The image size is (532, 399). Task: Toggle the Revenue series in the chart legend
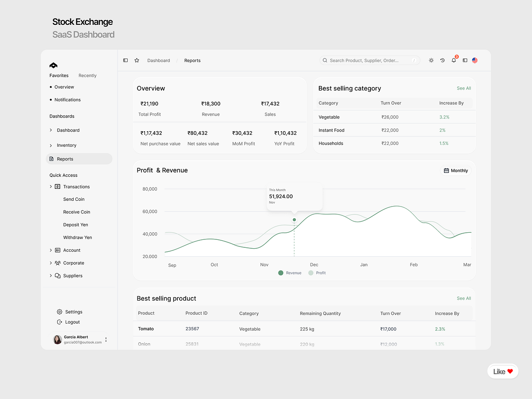coord(290,273)
